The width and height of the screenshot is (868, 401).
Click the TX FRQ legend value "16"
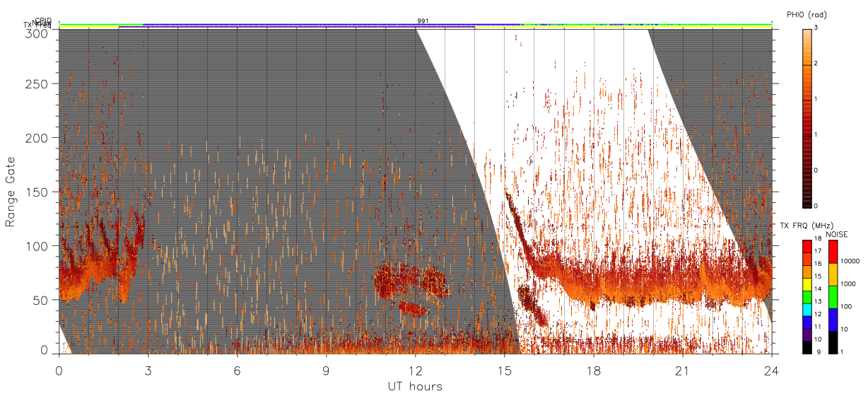pyautogui.click(x=817, y=263)
